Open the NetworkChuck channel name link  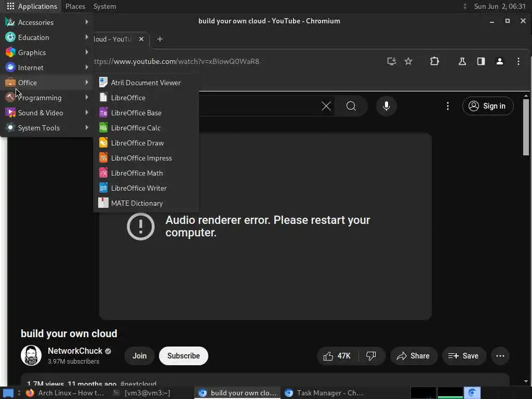75,351
